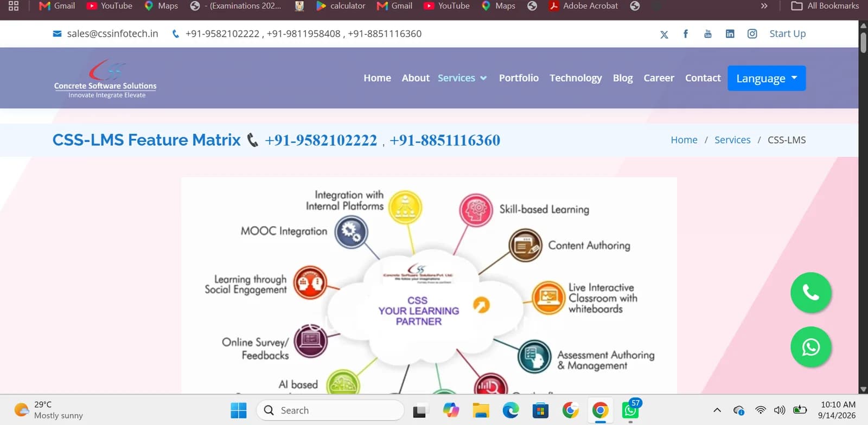868x425 pixels.
Task: Open the Windows Start menu
Action: (x=239, y=410)
